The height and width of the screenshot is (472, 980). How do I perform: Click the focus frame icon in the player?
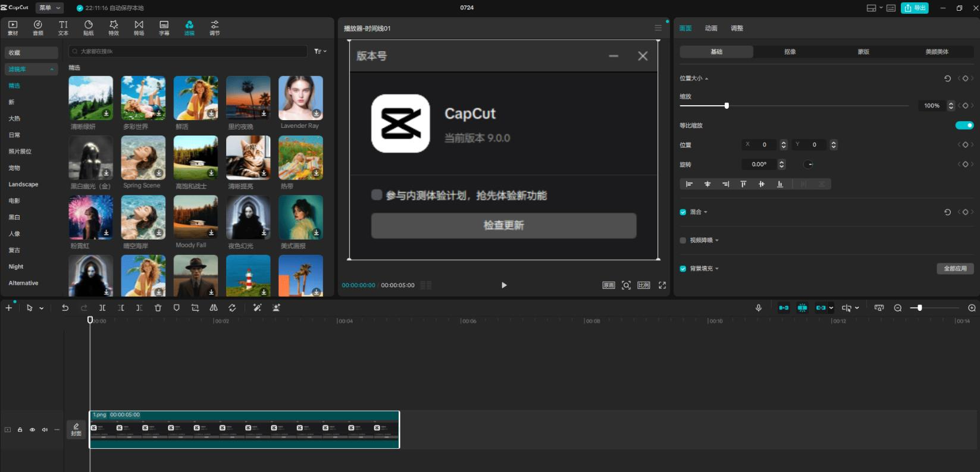(x=626, y=285)
